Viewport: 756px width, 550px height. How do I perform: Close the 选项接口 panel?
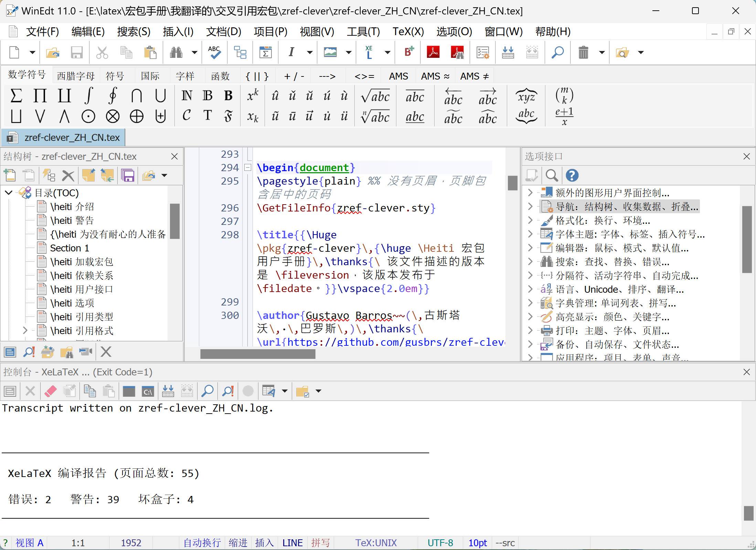(746, 157)
